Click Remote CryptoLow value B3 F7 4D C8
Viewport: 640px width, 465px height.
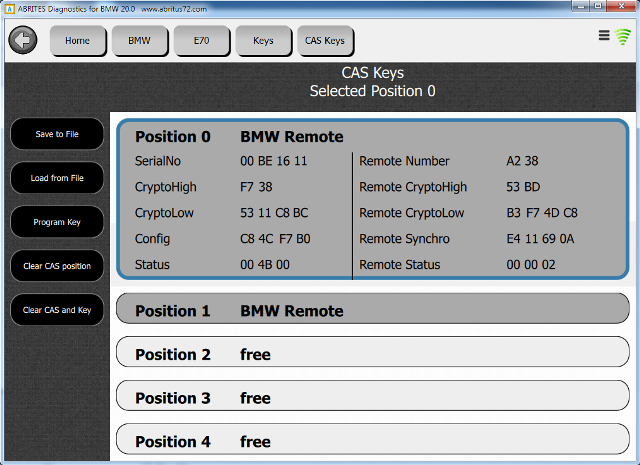[x=542, y=213]
